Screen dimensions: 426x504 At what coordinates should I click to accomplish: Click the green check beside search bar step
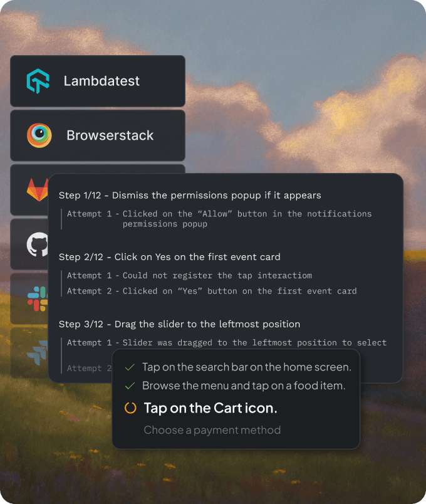[x=130, y=367]
